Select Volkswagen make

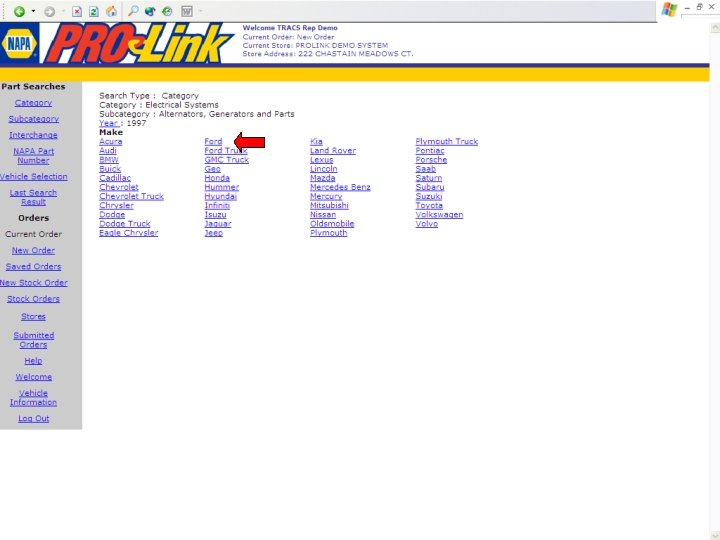click(x=439, y=215)
